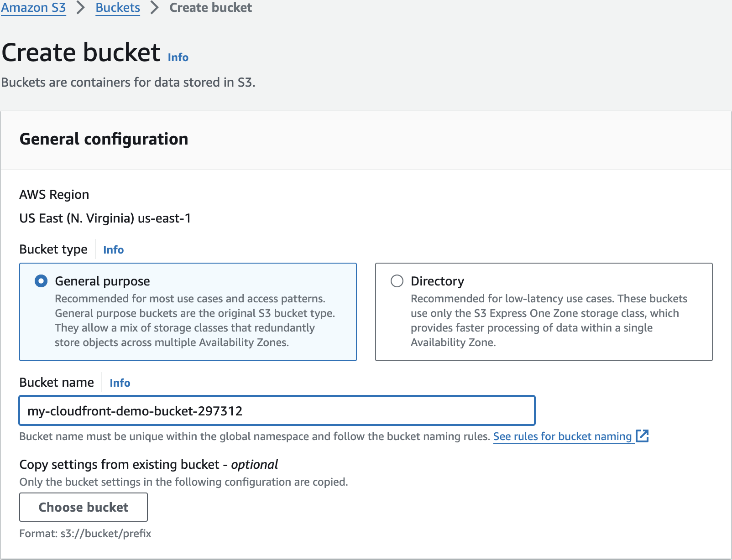The image size is (732, 560).
Task: Open Info link beside Bucket type
Action: [x=113, y=250]
